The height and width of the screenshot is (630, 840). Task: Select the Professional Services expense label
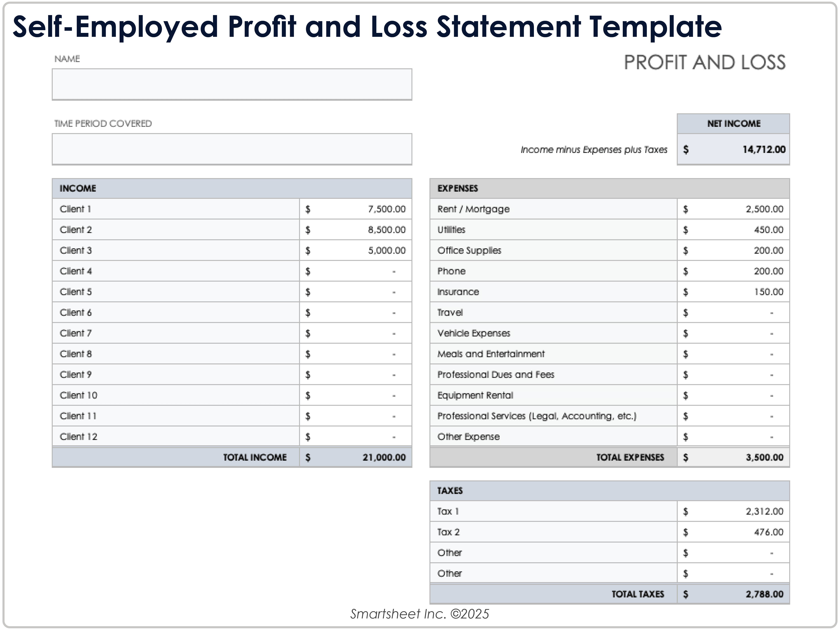tap(537, 416)
